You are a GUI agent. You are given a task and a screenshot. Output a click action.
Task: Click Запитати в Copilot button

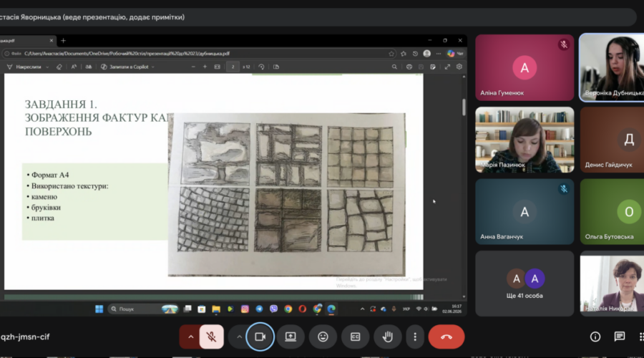pyautogui.click(x=125, y=67)
